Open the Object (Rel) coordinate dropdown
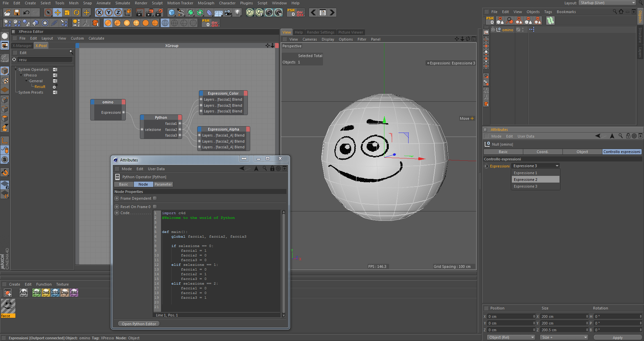Screen dimensions: 644x341 [510, 337]
